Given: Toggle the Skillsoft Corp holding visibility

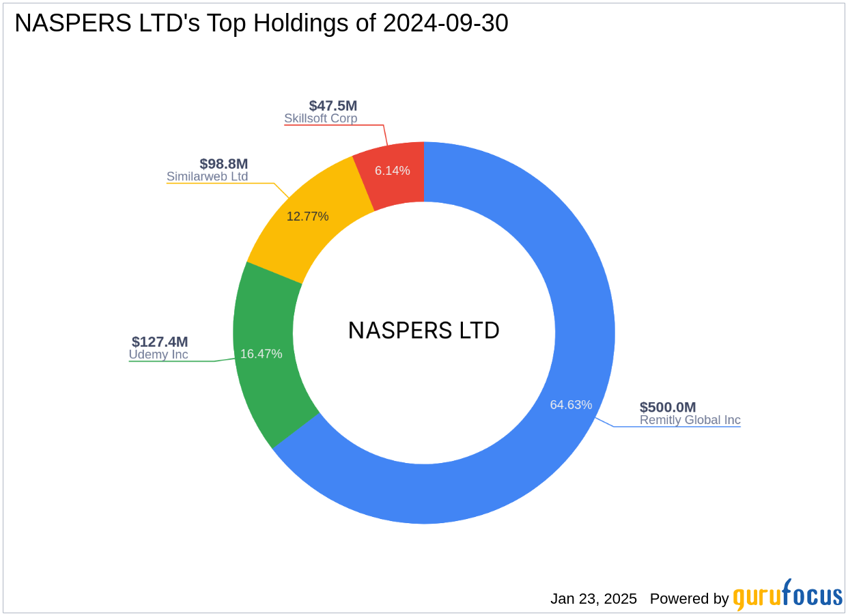Looking at the screenshot, I should tap(321, 118).
